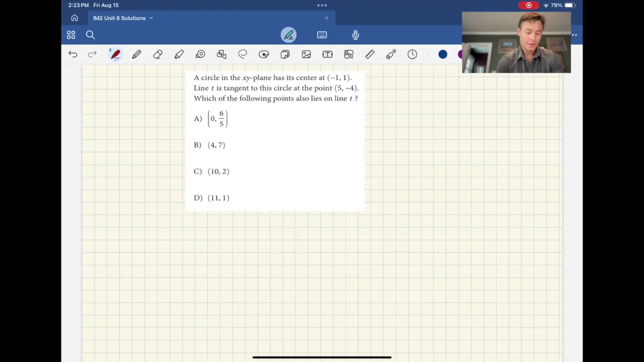This screenshot has height=362, width=644.
Task: Select the lasso selection tool
Action: tap(243, 54)
